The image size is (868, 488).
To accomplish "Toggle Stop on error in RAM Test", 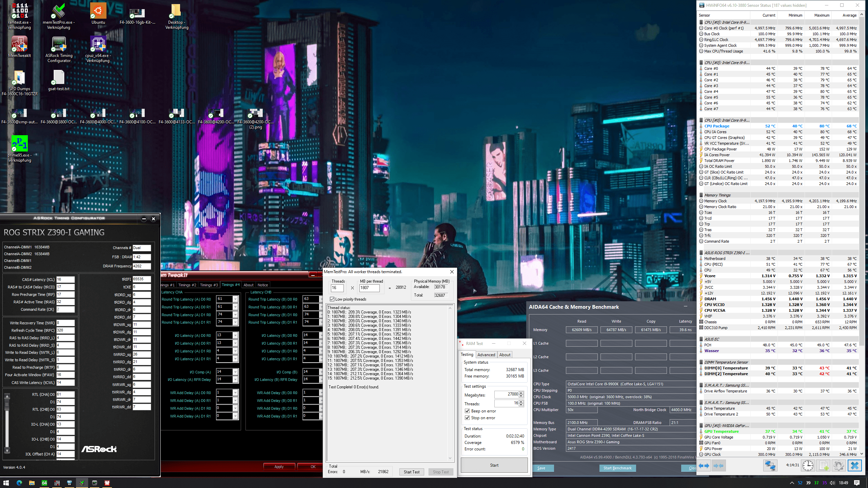I will [467, 418].
